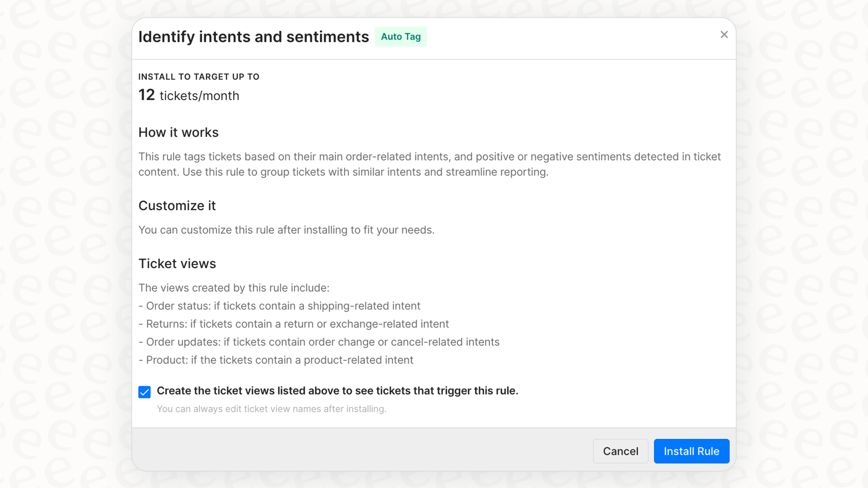
Task: Click the Auto Tag badge
Action: 400,37
